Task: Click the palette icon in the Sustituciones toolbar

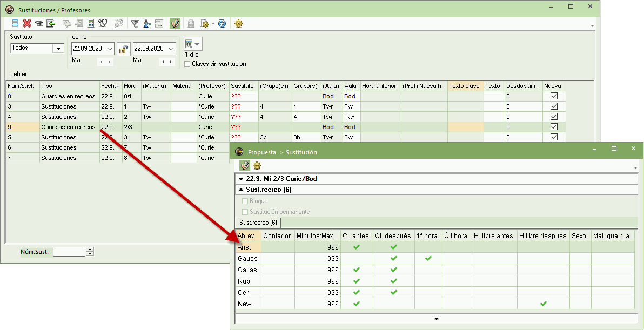Action: click(x=175, y=23)
